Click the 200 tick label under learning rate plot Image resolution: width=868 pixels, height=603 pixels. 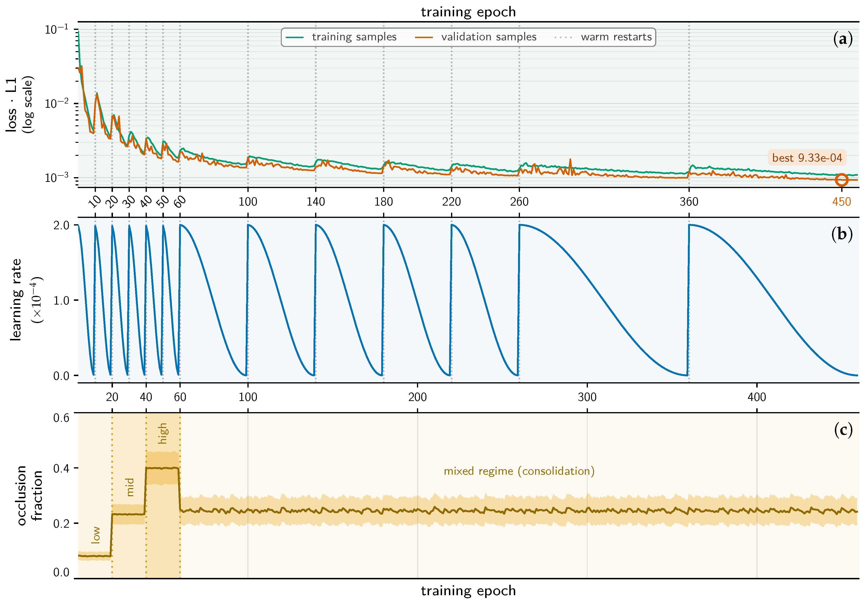coord(417,397)
